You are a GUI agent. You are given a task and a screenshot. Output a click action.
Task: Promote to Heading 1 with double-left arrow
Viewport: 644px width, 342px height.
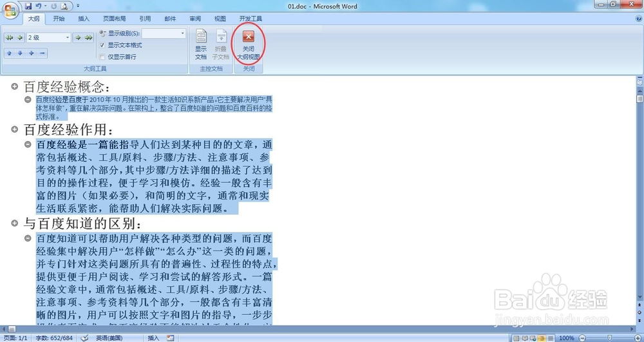tap(9, 38)
